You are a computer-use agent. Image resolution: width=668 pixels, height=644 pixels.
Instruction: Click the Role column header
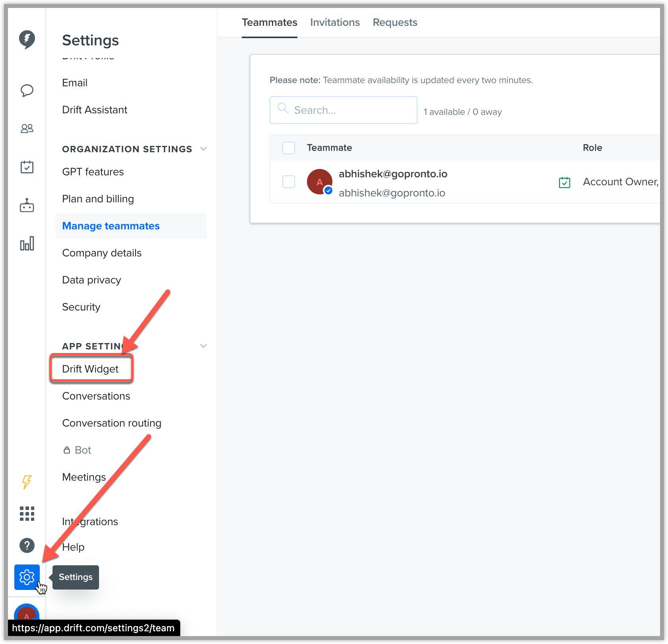click(592, 148)
